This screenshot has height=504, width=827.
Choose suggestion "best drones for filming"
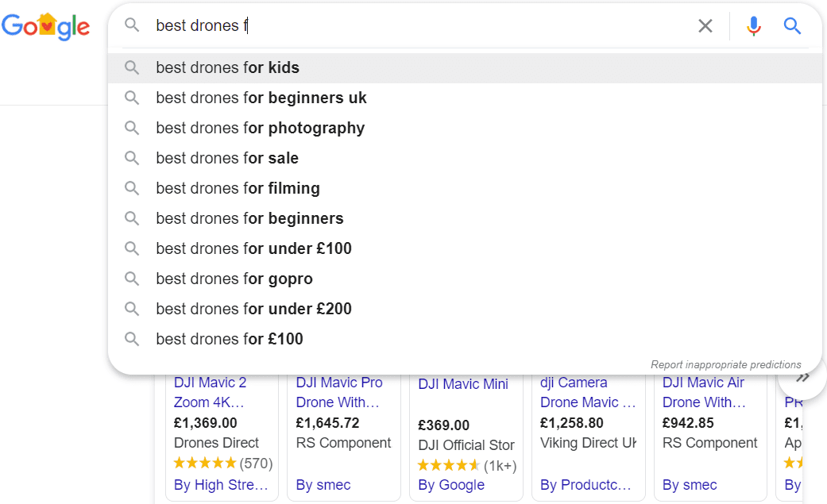pyautogui.click(x=465, y=188)
